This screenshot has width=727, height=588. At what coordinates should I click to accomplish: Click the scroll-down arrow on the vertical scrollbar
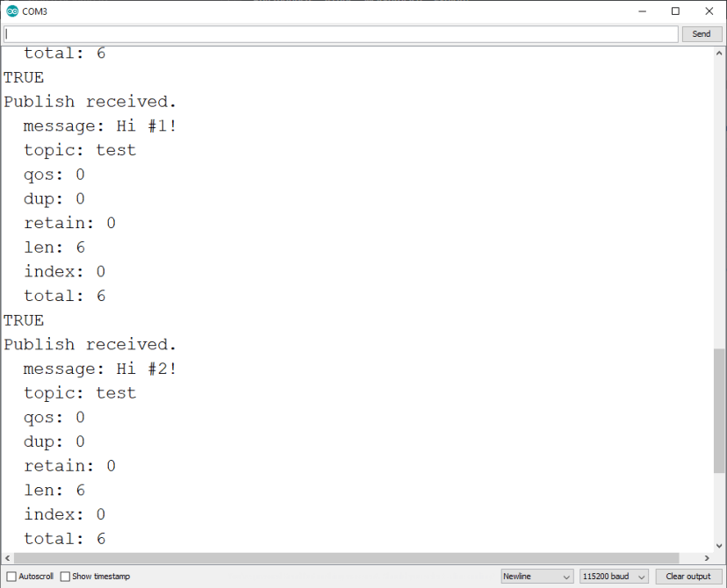[719, 543]
